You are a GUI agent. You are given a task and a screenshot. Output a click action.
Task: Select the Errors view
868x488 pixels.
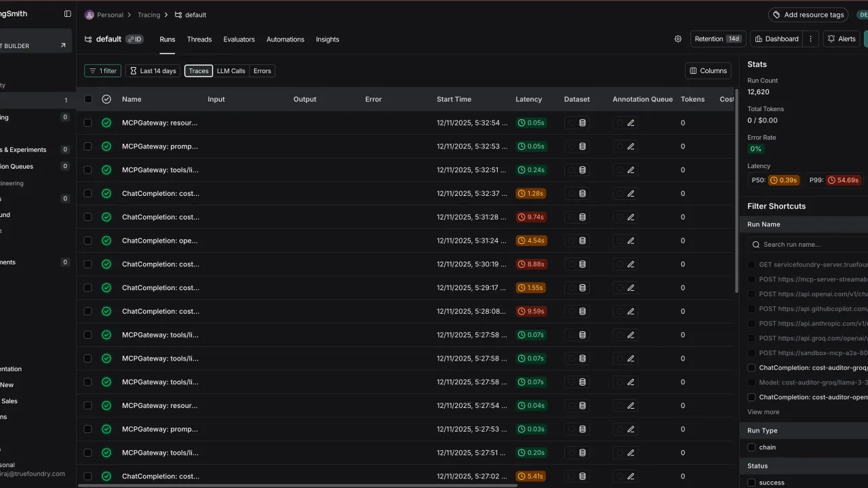coord(262,70)
